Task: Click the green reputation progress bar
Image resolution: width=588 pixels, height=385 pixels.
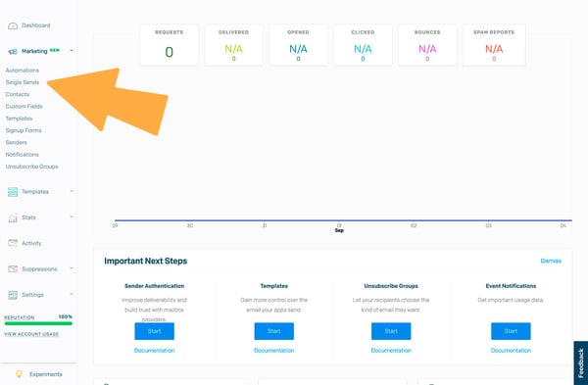Action: pyautogui.click(x=38, y=323)
